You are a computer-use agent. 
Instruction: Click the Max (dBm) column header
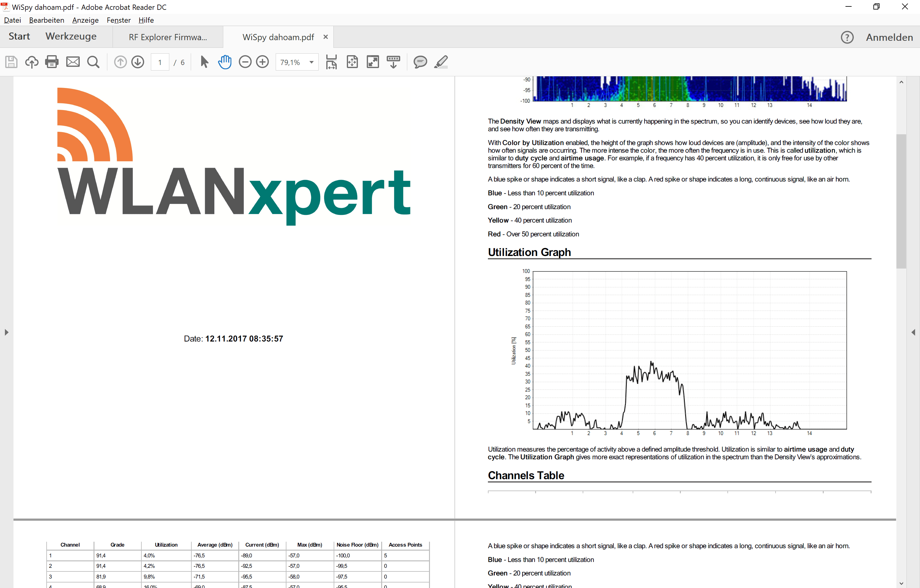[x=309, y=545]
